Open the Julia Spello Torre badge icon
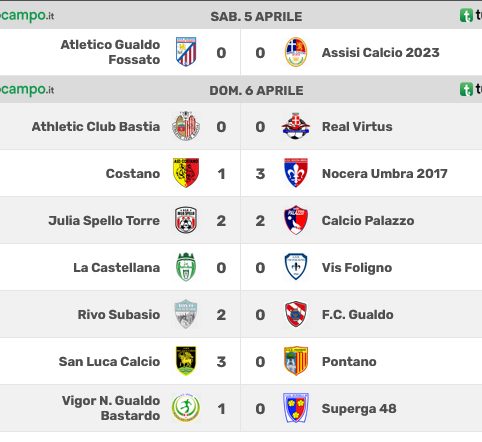The height and width of the screenshot is (442, 482). pyautogui.click(x=186, y=220)
